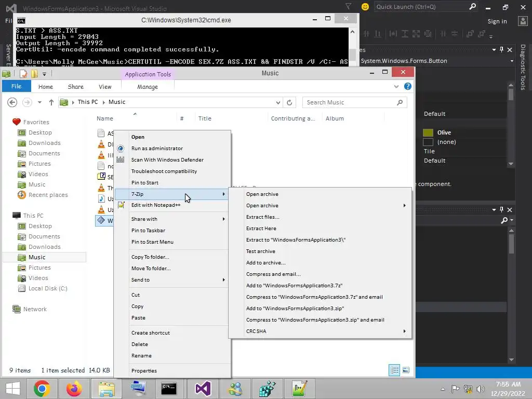Screen dimensions: 532x399
Task: Go up one folder level arrow
Action: click(51, 102)
